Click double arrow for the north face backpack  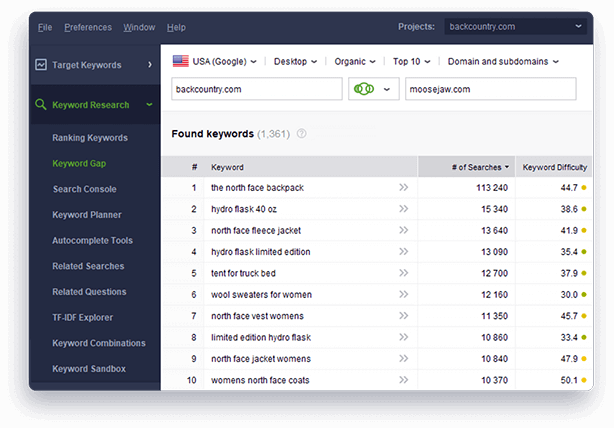point(404,187)
